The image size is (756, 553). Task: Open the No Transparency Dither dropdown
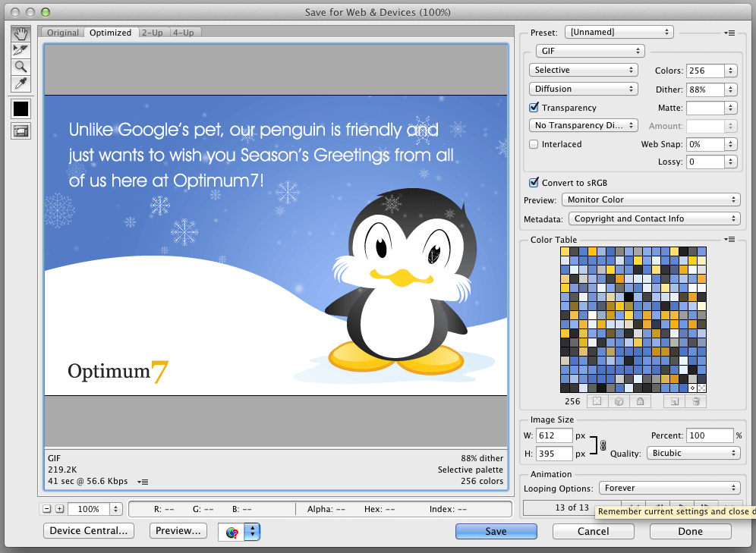(584, 125)
